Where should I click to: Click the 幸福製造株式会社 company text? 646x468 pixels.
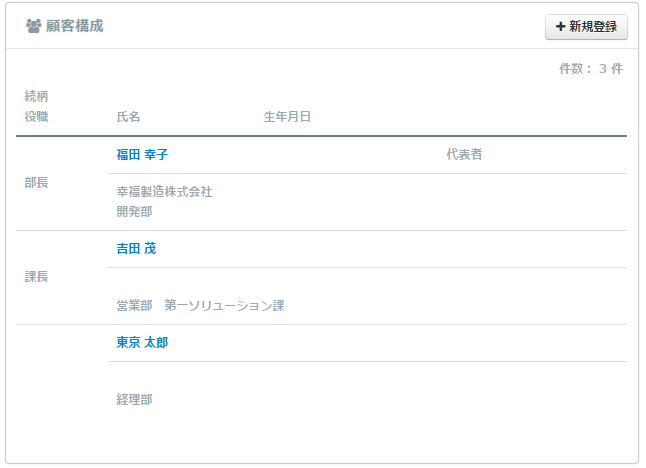pyautogui.click(x=164, y=192)
